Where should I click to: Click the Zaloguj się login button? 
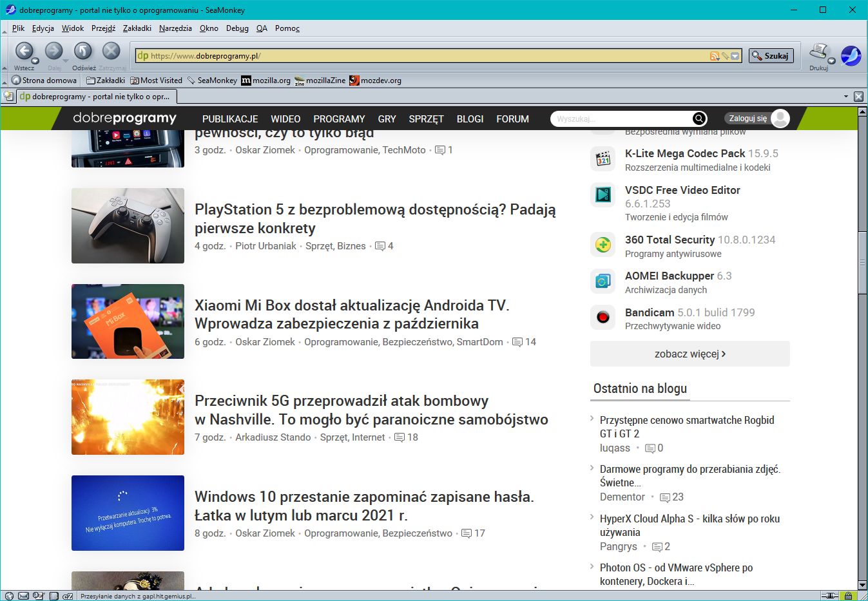pyautogui.click(x=747, y=119)
